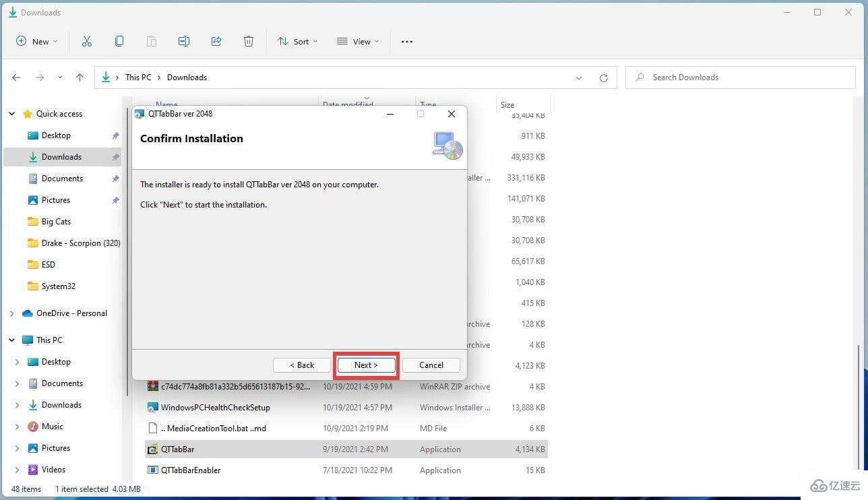Click the Back button in installer
868x500 pixels.
[302, 365]
